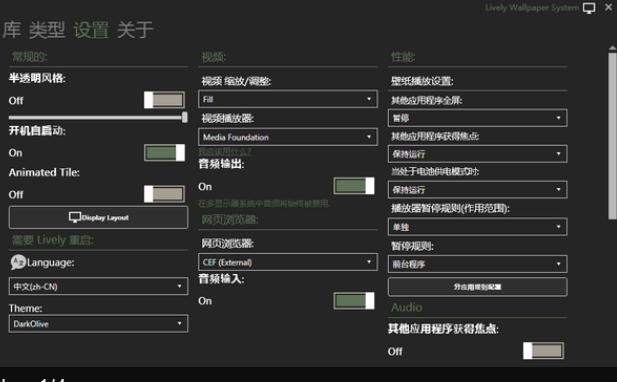Viewport: 617px width, 382px height.
Task: Click the monitor icon in title bar
Action: click(x=589, y=8)
